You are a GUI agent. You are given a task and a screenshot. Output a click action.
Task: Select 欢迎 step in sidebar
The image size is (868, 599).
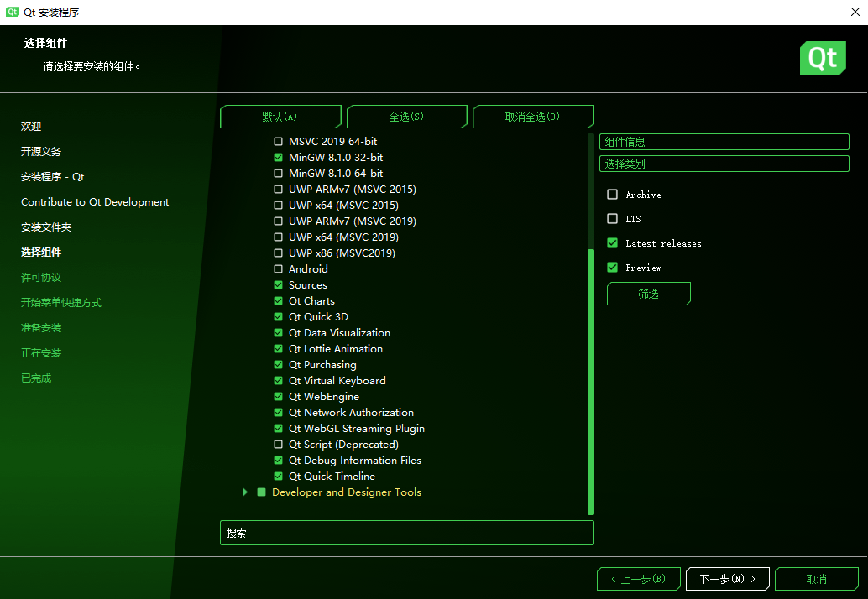[x=31, y=127]
